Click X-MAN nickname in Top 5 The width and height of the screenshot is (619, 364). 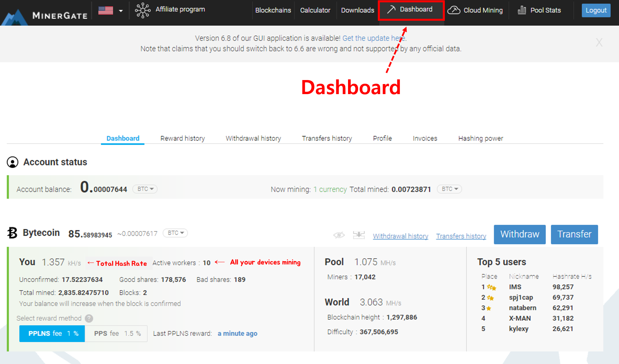pos(520,318)
